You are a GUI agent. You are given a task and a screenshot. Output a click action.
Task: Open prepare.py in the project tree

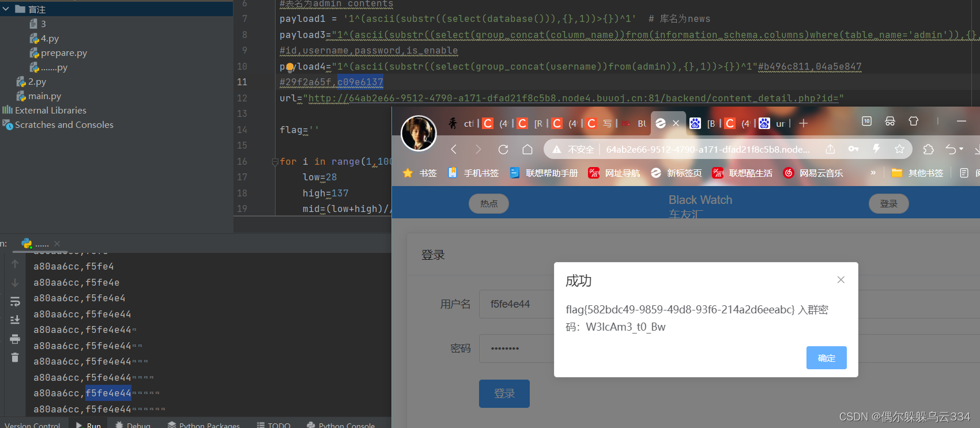pos(58,53)
